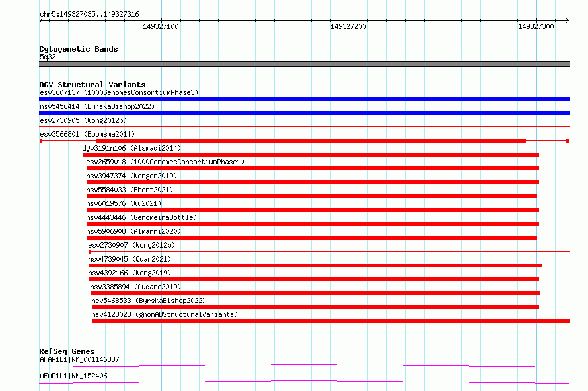The image size is (588, 391).
Task: Select nsv3947374 (Wenger2019) variant label
Action: click(x=131, y=176)
